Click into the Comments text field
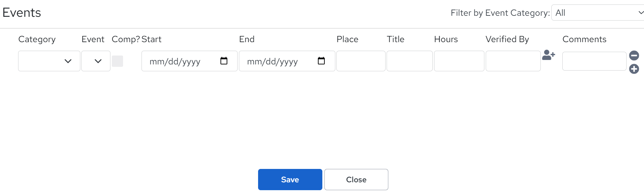The height and width of the screenshot is (196, 644). tap(594, 61)
